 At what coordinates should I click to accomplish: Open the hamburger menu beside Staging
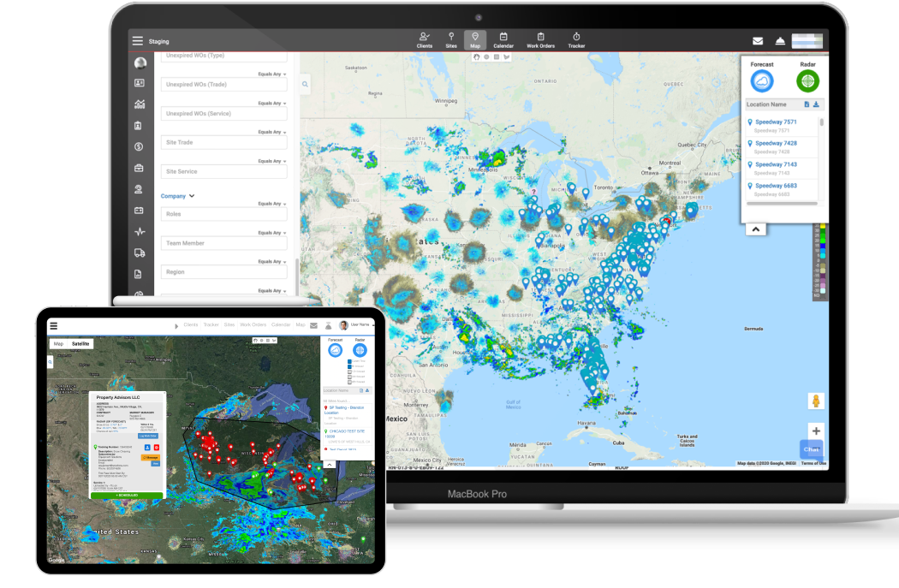138,41
